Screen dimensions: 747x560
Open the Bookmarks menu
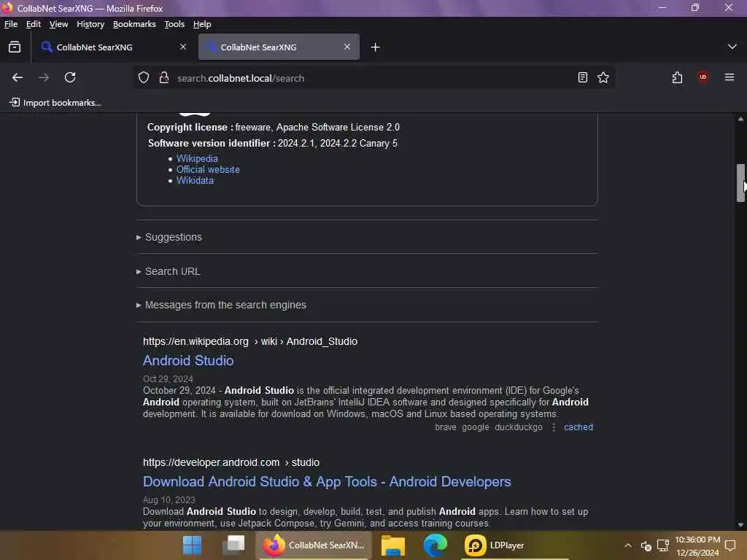[x=134, y=24]
